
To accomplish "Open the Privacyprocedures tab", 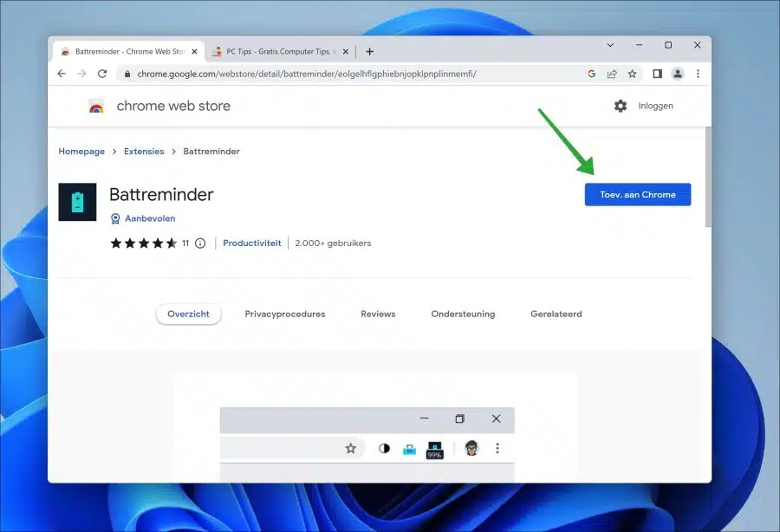I will point(285,314).
